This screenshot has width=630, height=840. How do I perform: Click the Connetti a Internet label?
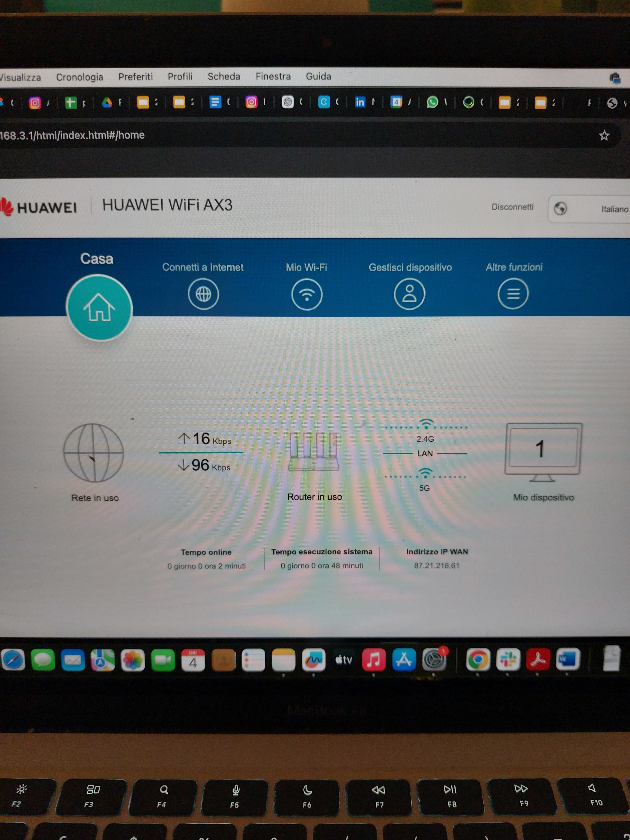pos(203,267)
